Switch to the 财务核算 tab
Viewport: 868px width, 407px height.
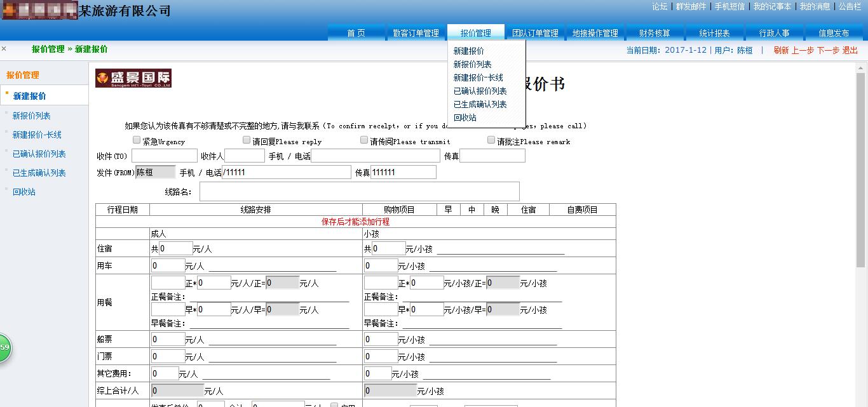pos(654,33)
